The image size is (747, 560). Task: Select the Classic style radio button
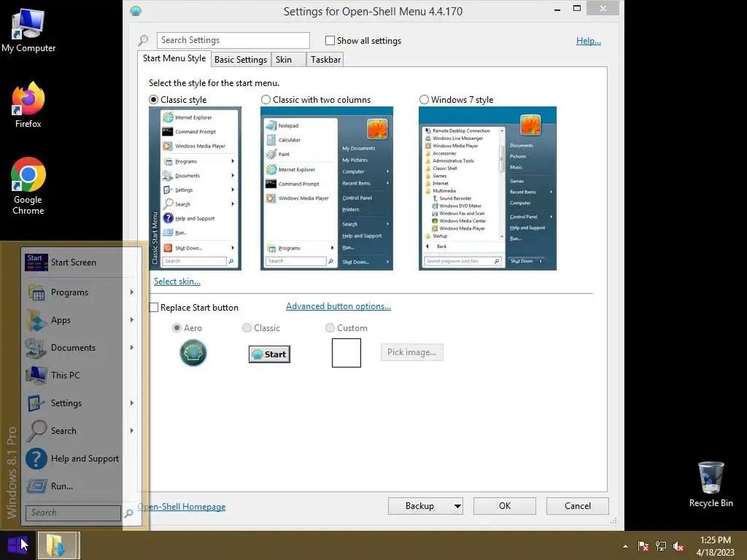click(x=153, y=99)
